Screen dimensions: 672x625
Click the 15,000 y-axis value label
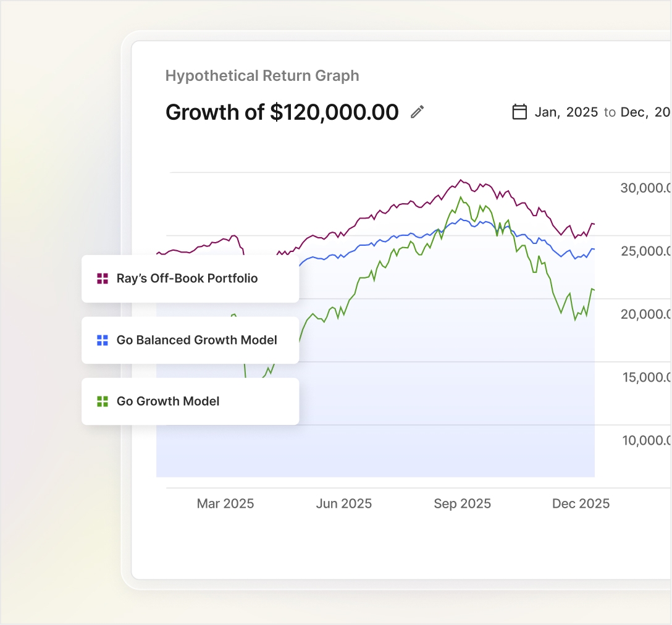point(645,377)
